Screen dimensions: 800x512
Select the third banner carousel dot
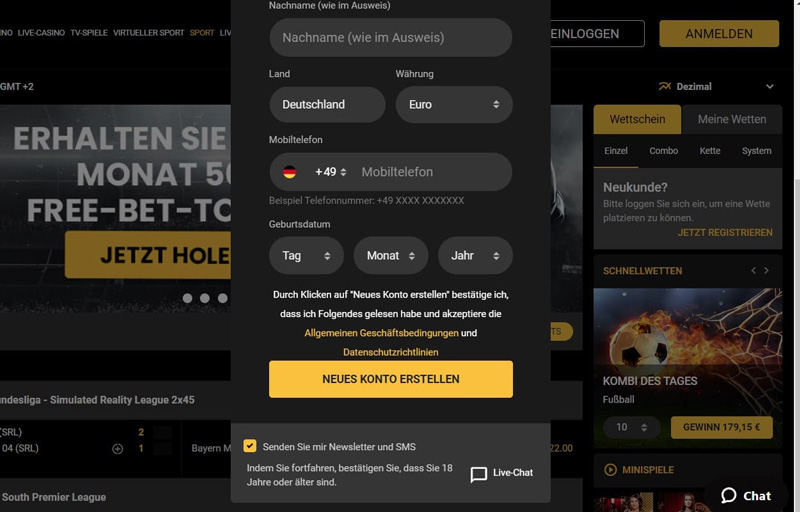coord(222,298)
